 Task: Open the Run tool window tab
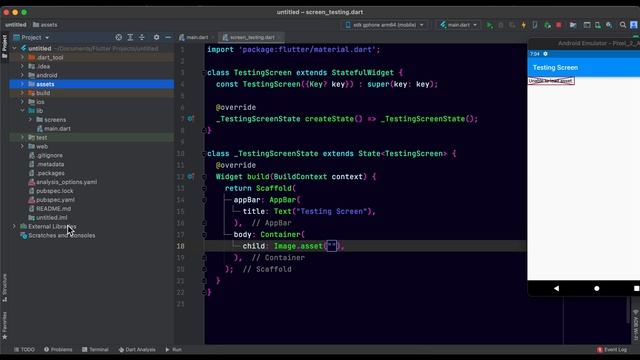pyautogui.click(x=173, y=349)
